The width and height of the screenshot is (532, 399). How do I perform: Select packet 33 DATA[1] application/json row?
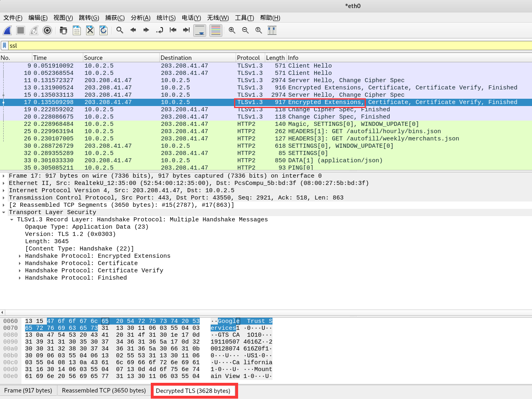(266, 160)
